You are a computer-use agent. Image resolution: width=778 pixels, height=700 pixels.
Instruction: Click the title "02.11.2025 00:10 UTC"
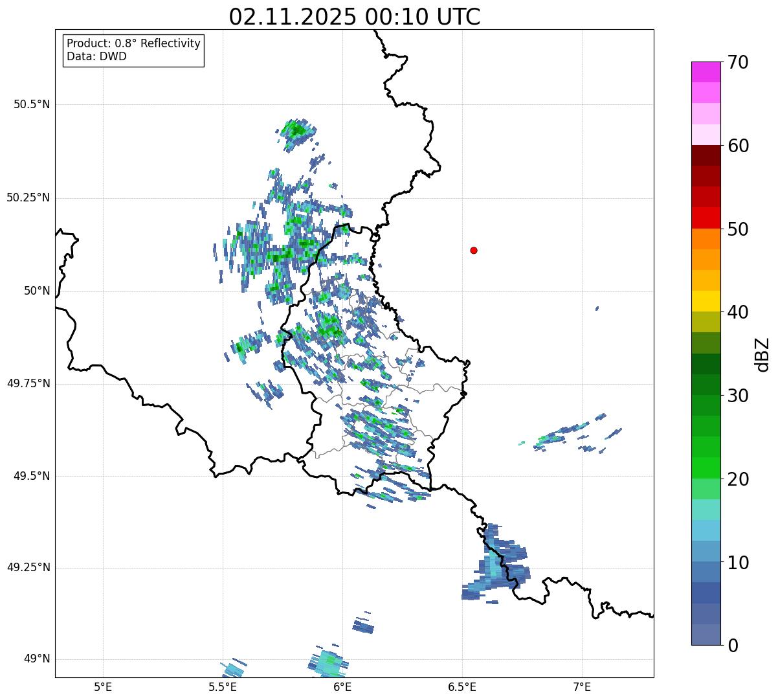[x=355, y=17]
